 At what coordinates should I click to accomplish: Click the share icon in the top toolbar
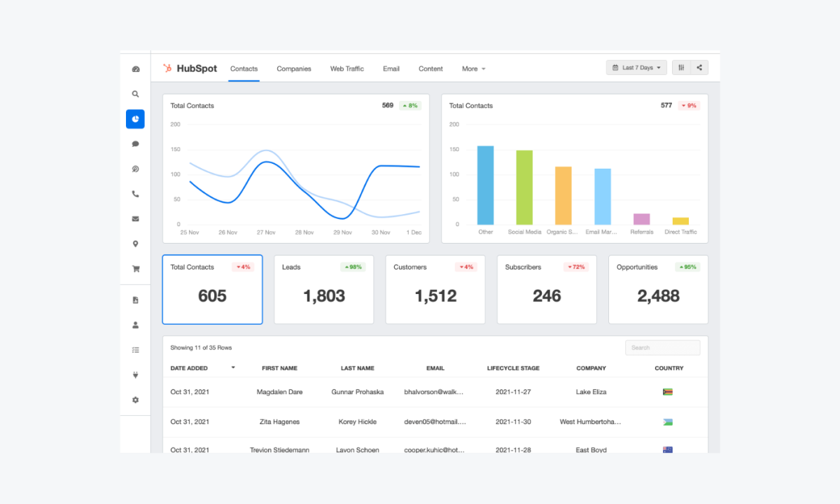[699, 67]
